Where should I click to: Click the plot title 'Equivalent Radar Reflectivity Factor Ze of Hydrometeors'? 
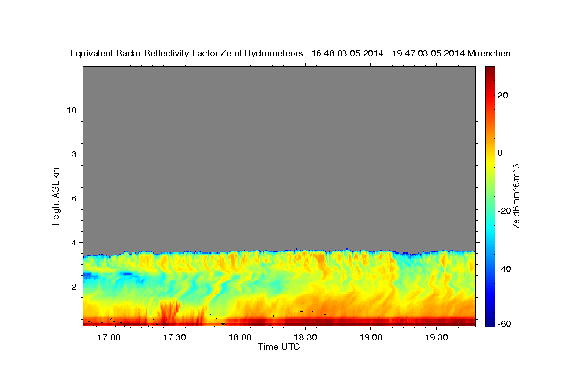click(x=187, y=54)
